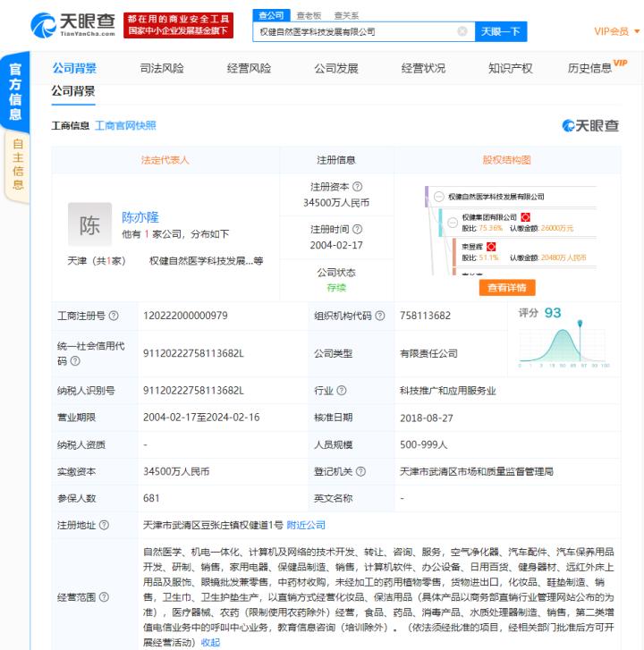644x650 pixels.
Task: Open the 历史信息 VIP tab
Action: click(x=597, y=68)
